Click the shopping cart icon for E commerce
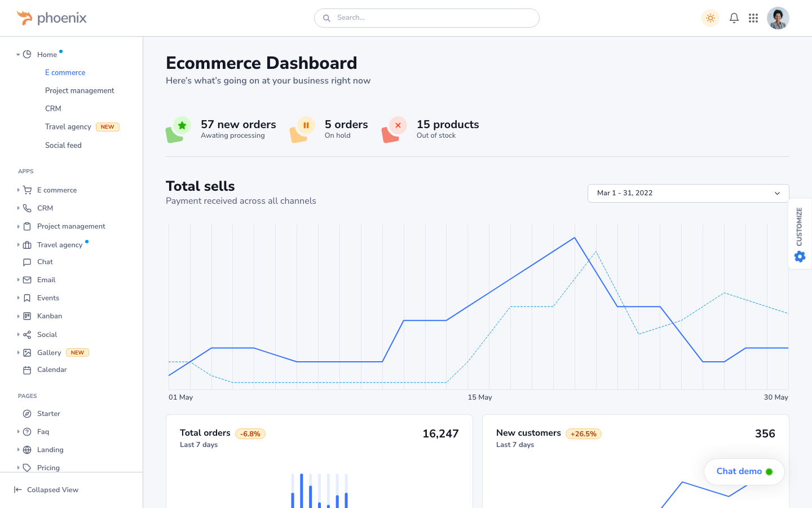The height and width of the screenshot is (508, 812). point(27,190)
